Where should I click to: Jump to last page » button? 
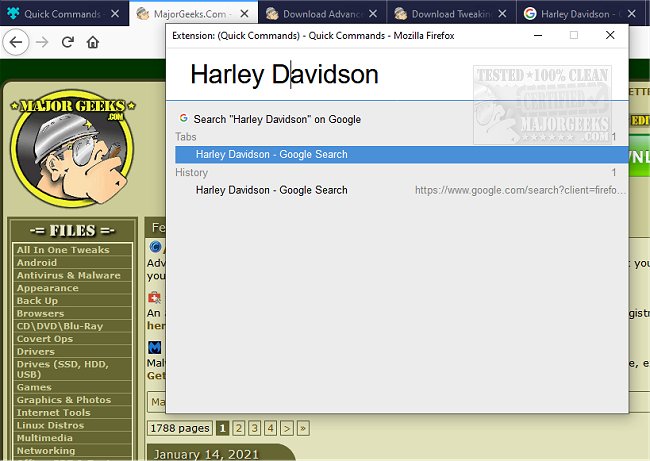[303, 428]
